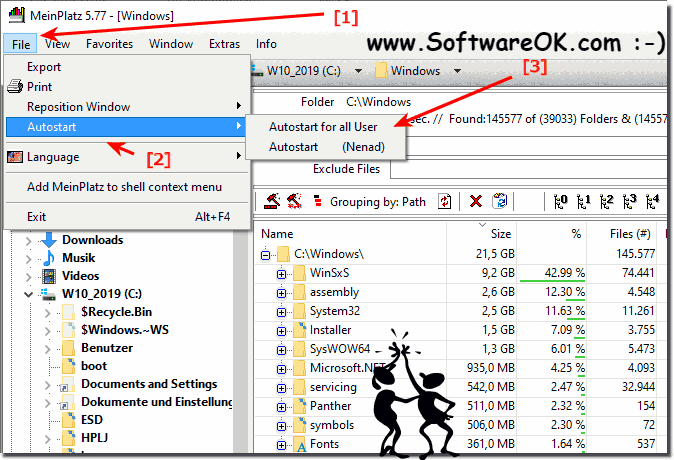Choose Exit from File menu
The image size is (674, 460).
pyautogui.click(x=127, y=217)
